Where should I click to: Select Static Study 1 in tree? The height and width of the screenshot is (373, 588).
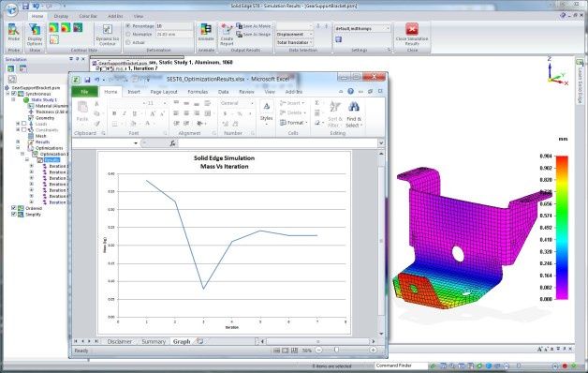(x=44, y=100)
